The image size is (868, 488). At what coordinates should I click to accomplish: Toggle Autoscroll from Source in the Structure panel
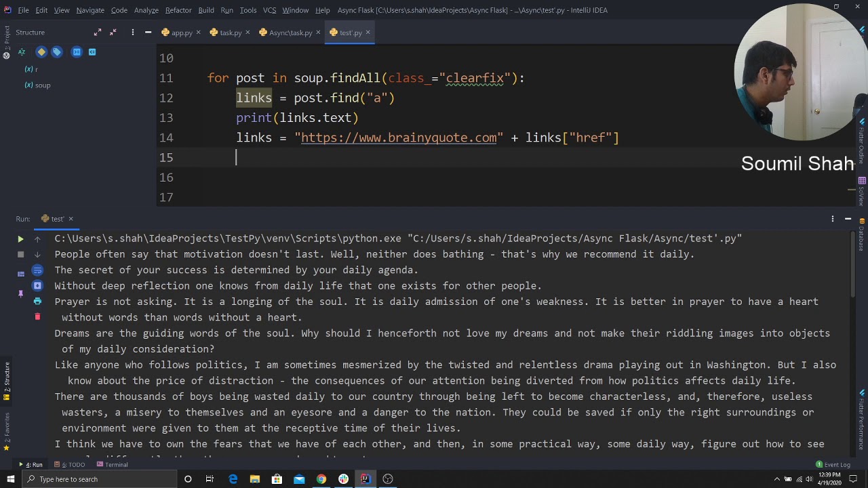(x=92, y=52)
